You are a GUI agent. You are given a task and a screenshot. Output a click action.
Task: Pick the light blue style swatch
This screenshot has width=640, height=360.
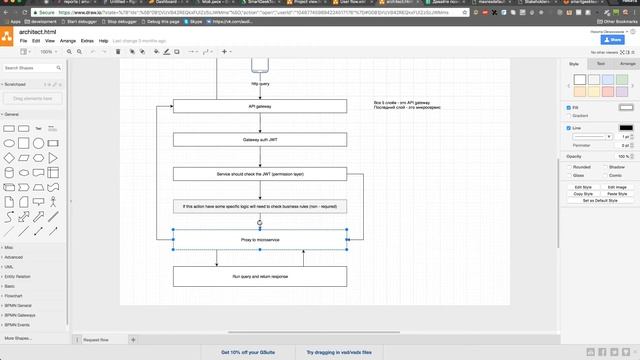[x=608, y=79]
